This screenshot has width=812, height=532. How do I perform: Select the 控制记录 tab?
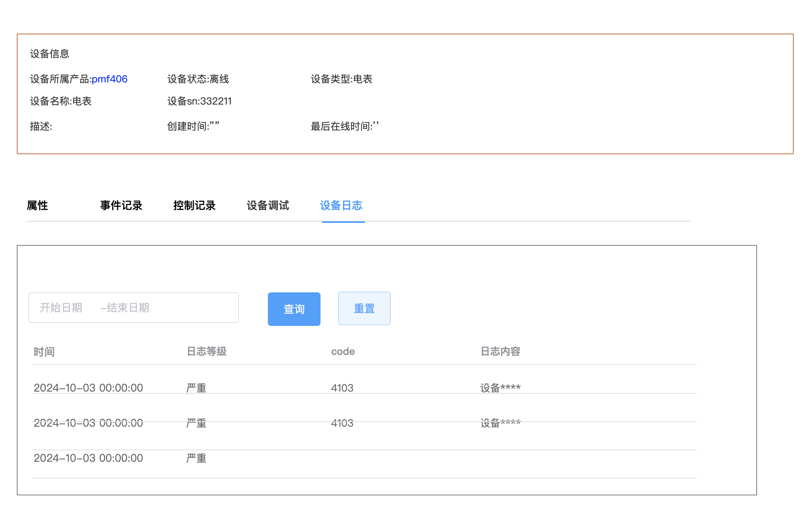(194, 205)
